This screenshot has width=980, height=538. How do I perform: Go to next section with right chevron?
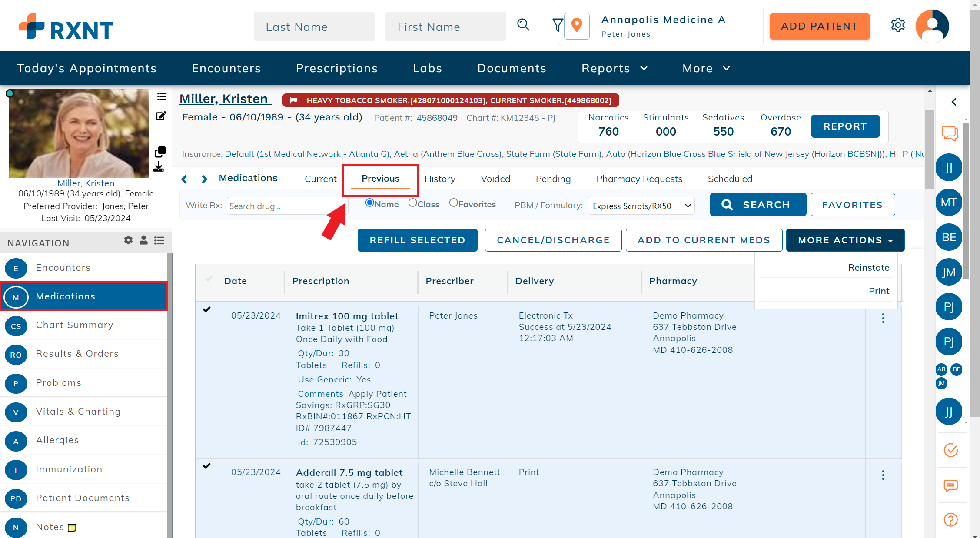coord(204,179)
